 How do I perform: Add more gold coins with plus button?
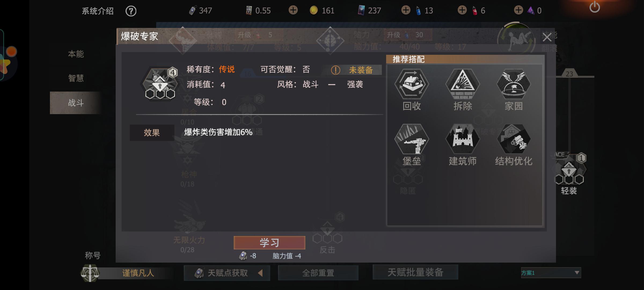click(293, 10)
